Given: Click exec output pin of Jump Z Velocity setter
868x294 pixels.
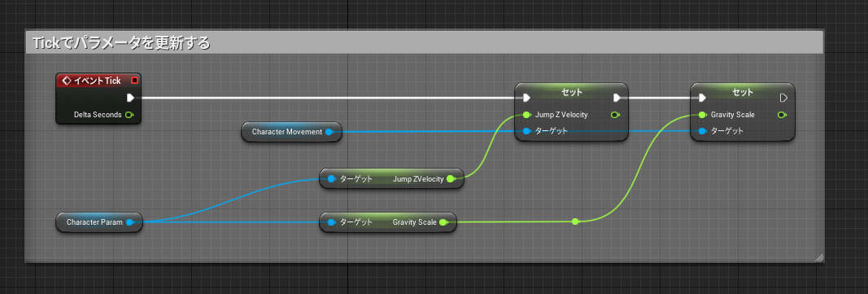Looking at the screenshot, I should coord(617,98).
